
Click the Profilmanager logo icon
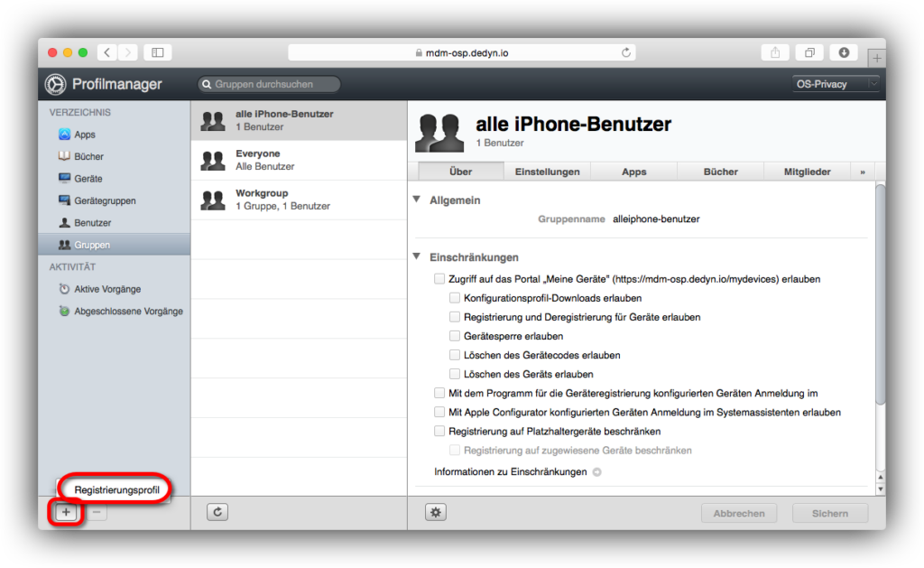coord(55,84)
